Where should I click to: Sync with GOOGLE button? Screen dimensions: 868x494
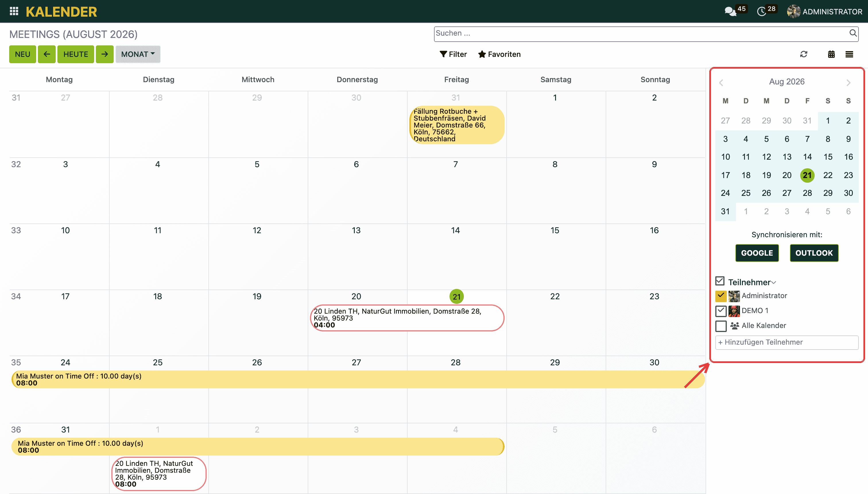(x=757, y=253)
